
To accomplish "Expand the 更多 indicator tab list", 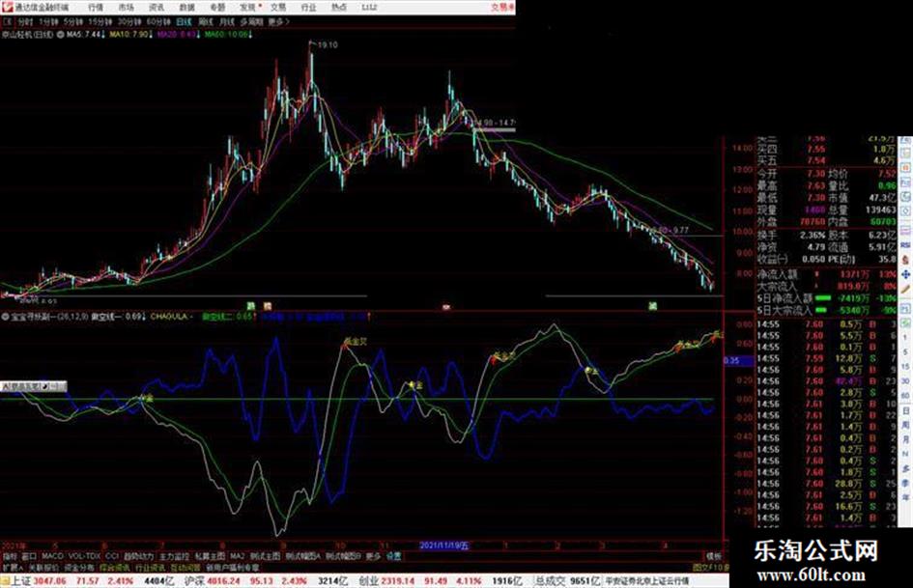I will [x=373, y=556].
